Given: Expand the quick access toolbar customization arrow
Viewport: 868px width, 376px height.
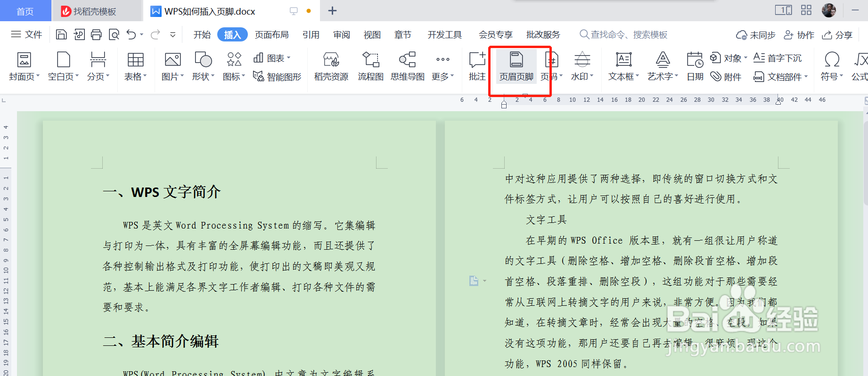Looking at the screenshot, I should pos(173,34).
